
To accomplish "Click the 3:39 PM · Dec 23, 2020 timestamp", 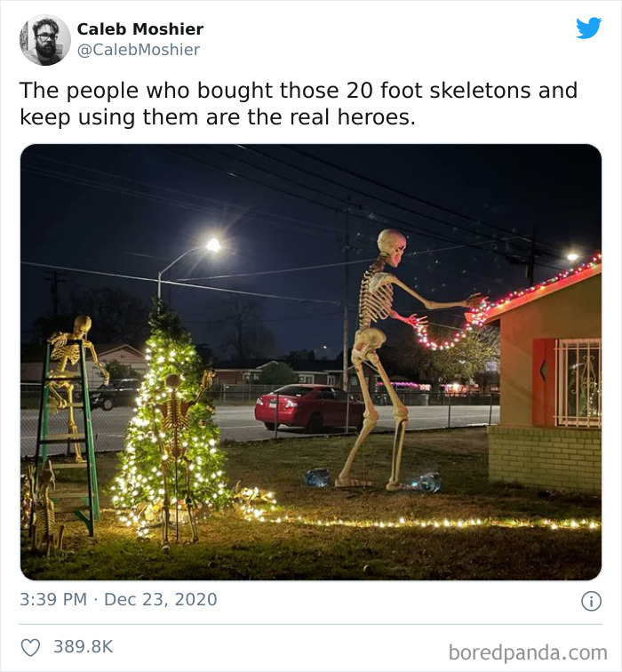I will pos(119,599).
